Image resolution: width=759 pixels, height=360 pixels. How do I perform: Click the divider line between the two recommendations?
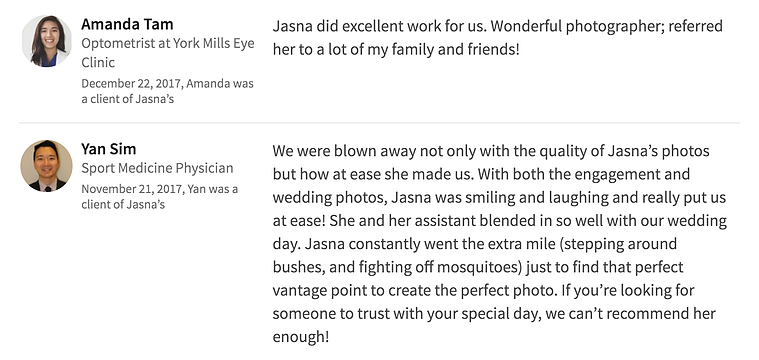(x=380, y=122)
